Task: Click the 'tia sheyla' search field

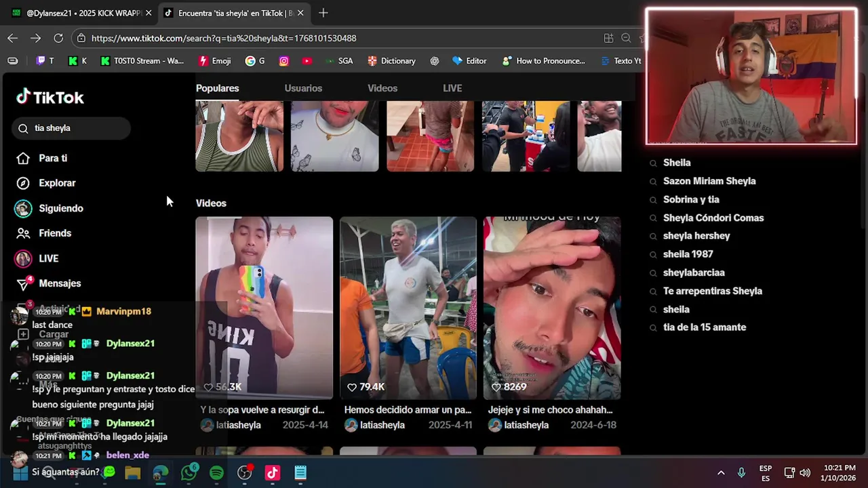Action: pyautogui.click(x=71, y=128)
